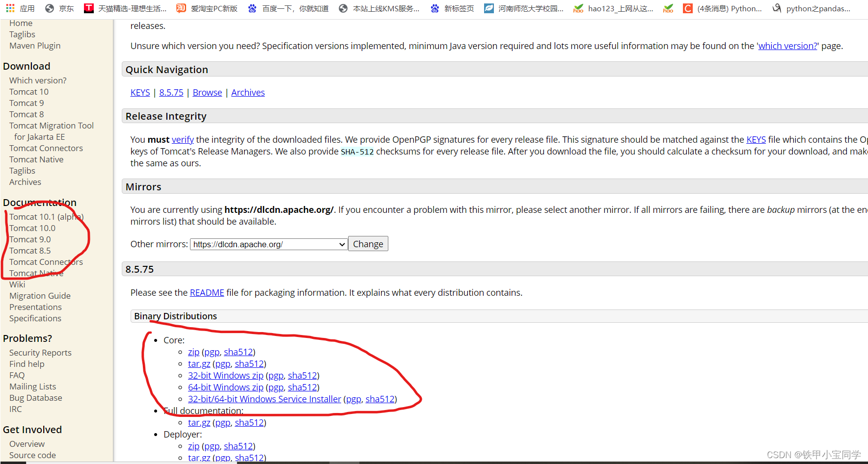Open Mailing Lists sidebar link
This screenshot has height=464, width=868.
33,387
